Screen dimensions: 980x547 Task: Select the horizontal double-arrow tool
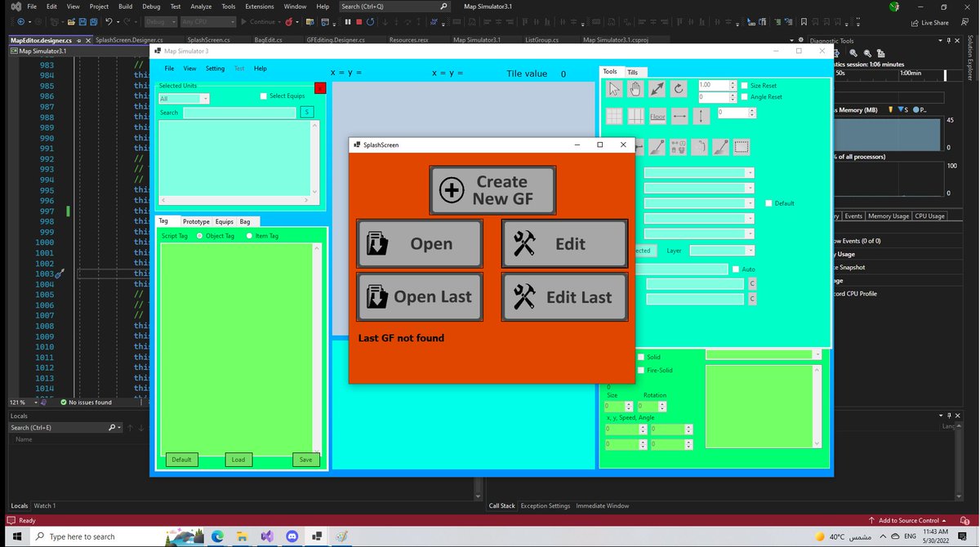679,116
